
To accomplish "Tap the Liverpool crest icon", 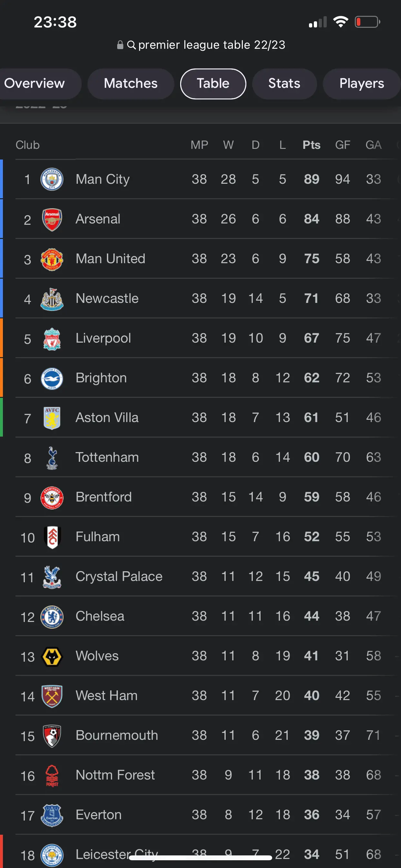I will (52, 338).
